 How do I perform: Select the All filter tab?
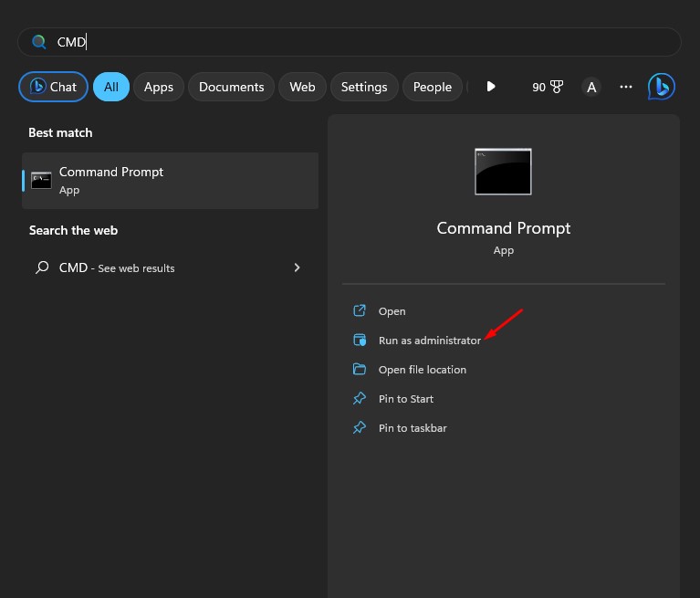tap(111, 87)
